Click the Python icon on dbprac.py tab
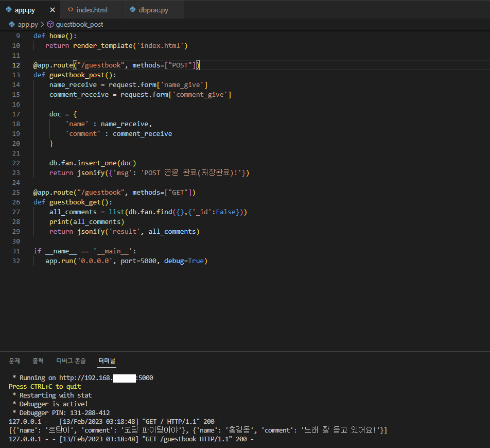Screen dimensions: 490x448 [x=133, y=10]
